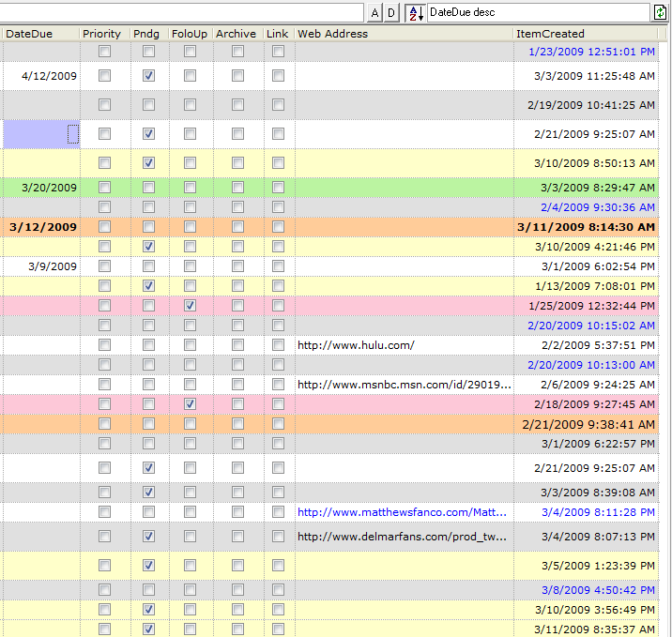Click '2/6/2009 9:24:25 AM' created date
Image resolution: width=672 pixels, height=637 pixels.
coord(598,385)
